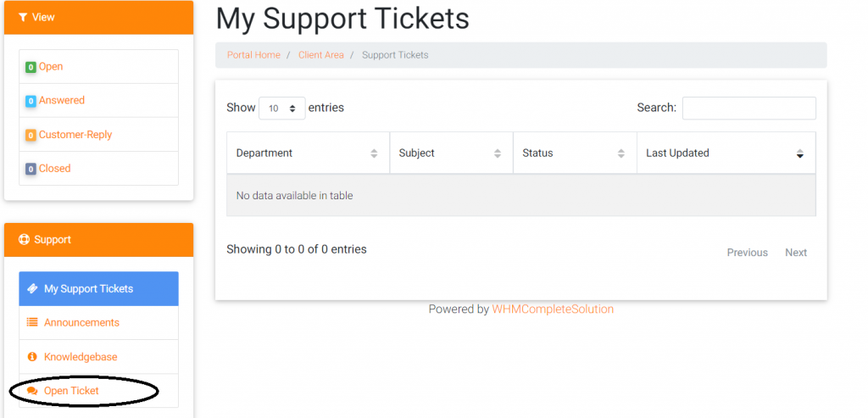Image resolution: width=868 pixels, height=418 pixels.
Task: Click the list icon beside Announcements
Action: click(x=32, y=322)
